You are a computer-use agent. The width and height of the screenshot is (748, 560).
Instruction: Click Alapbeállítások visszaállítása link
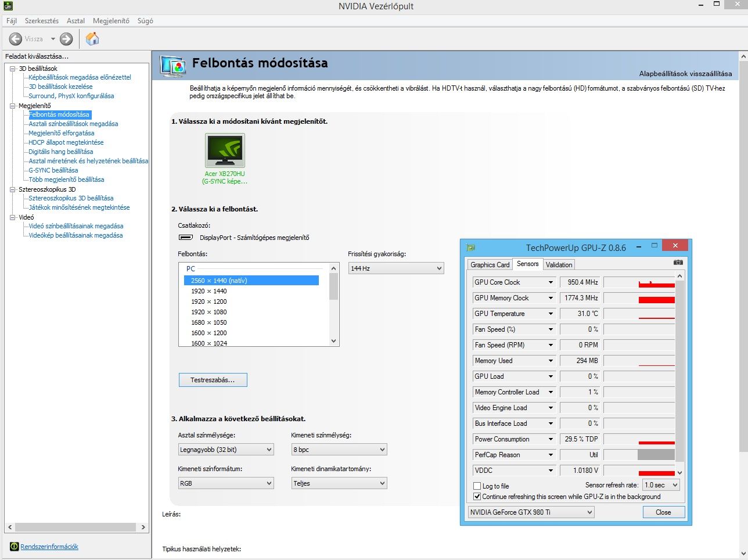coord(685,74)
